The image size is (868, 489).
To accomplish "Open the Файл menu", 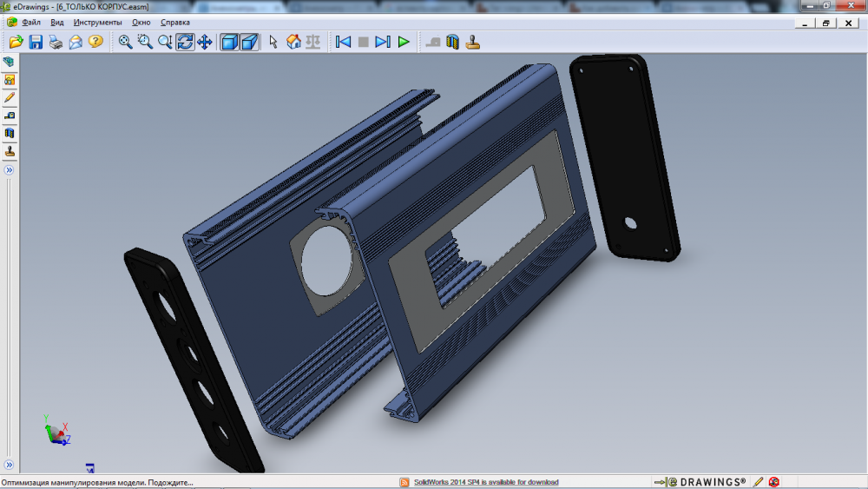I will [31, 23].
